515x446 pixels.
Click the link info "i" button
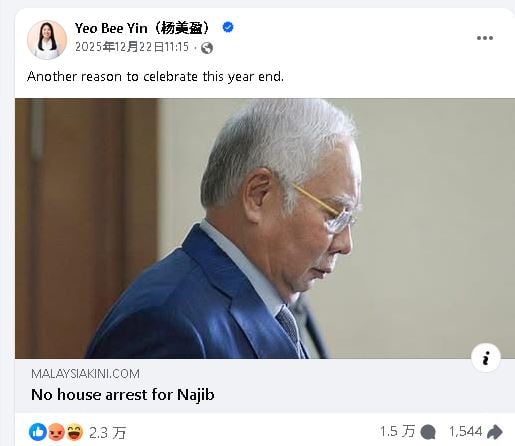pyautogui.click(x=486, y=358)
